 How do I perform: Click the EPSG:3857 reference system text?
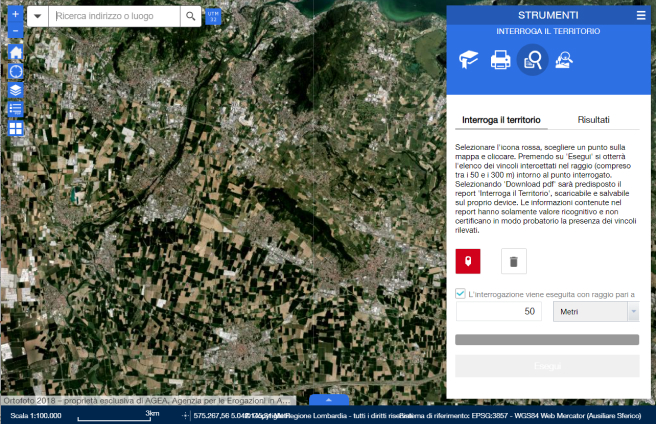coord(520,416)
